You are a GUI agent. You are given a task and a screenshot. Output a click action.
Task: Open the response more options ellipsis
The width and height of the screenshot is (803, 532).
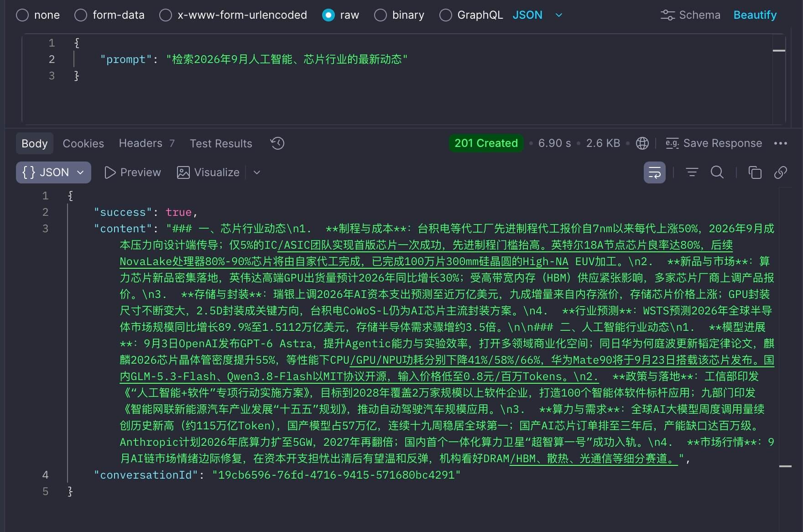coord(781,143)
